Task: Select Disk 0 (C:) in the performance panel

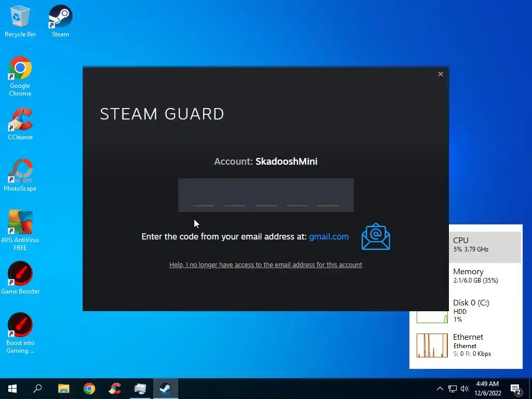Action: (469, 310)
